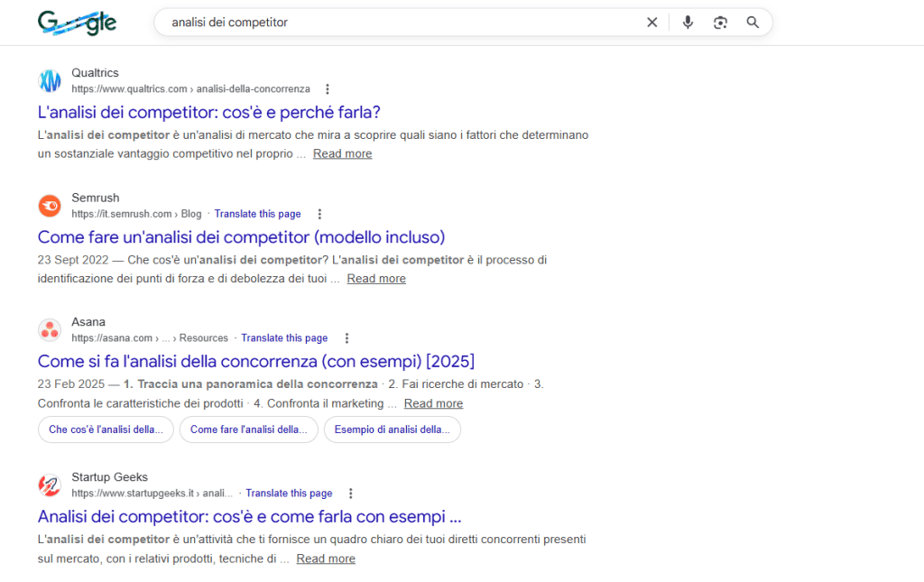Open "L'analisi dei competitor: cos'è e perché farla?"
Viewport: 924px width, 582px height.
[x=209, y=112]
